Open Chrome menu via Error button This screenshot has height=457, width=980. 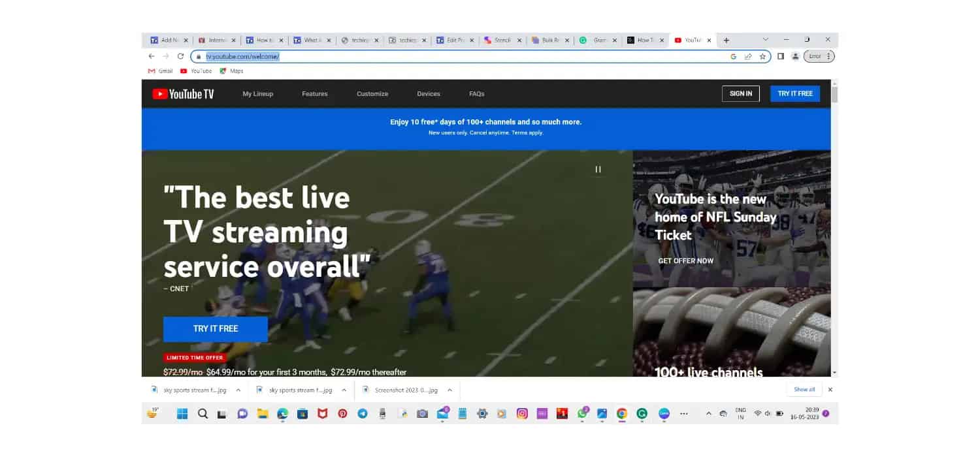pos(819,56)
